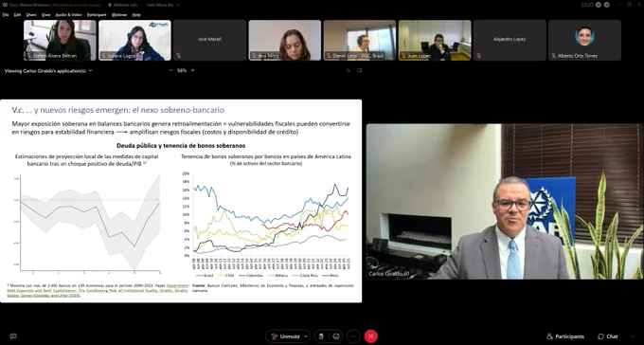Open the Webinar menu
This screenshot has height=345, width=644.
[x=119, y=15]
